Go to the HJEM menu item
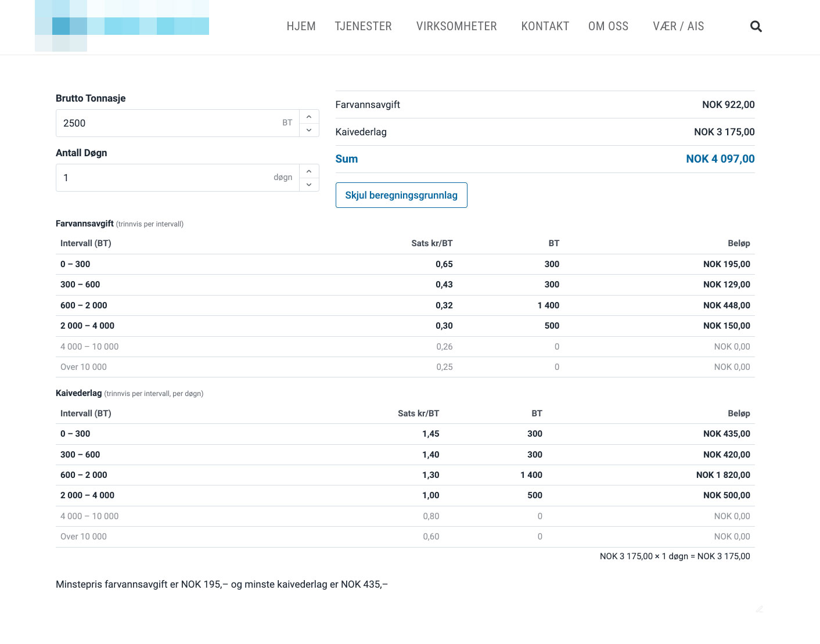The image size is (820, 644). coord(301,26)
